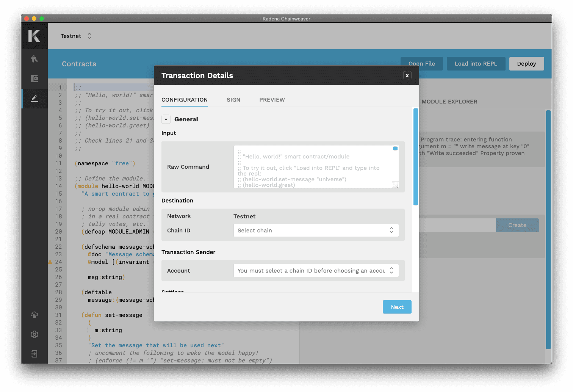
Task: Close the Transaction Details dialog
Action: (x=407, y=75)
